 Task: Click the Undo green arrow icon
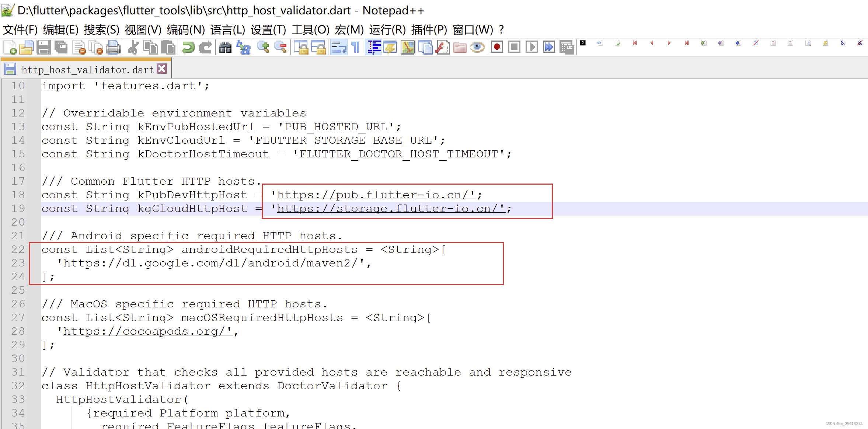pos(188,48)
